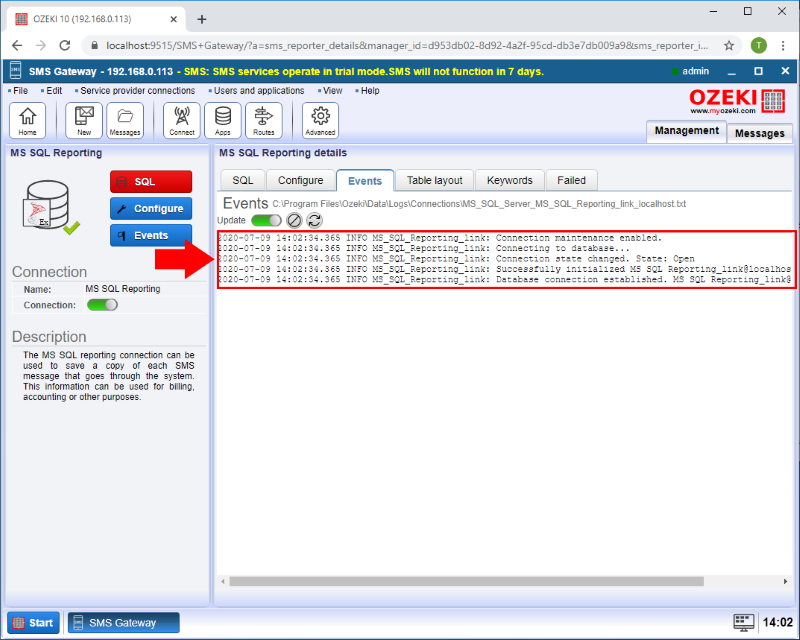Open the View menu
This screenshot has width=800, height=640.
coord(333,91)
